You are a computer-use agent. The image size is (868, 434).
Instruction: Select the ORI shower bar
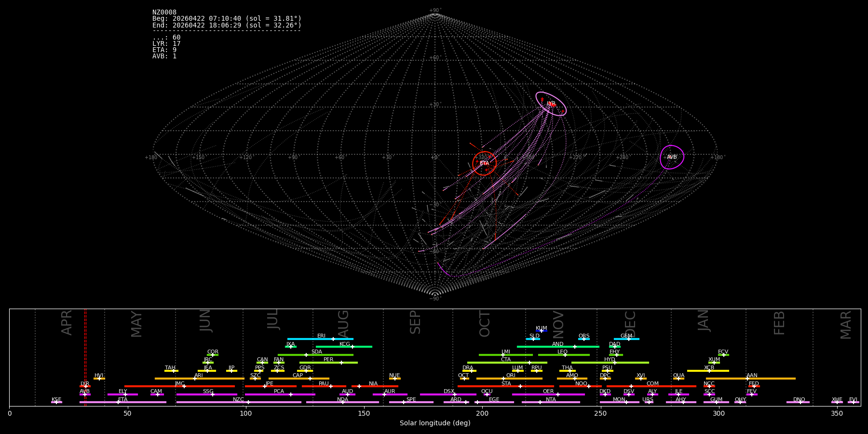pos(509,379)
